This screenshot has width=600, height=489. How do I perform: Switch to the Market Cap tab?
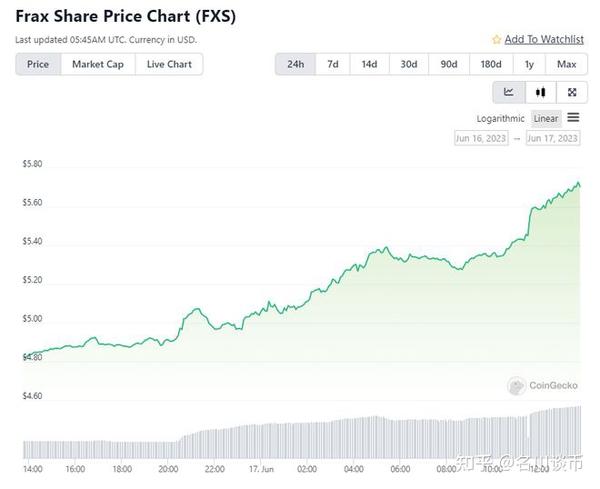(97, 64)
